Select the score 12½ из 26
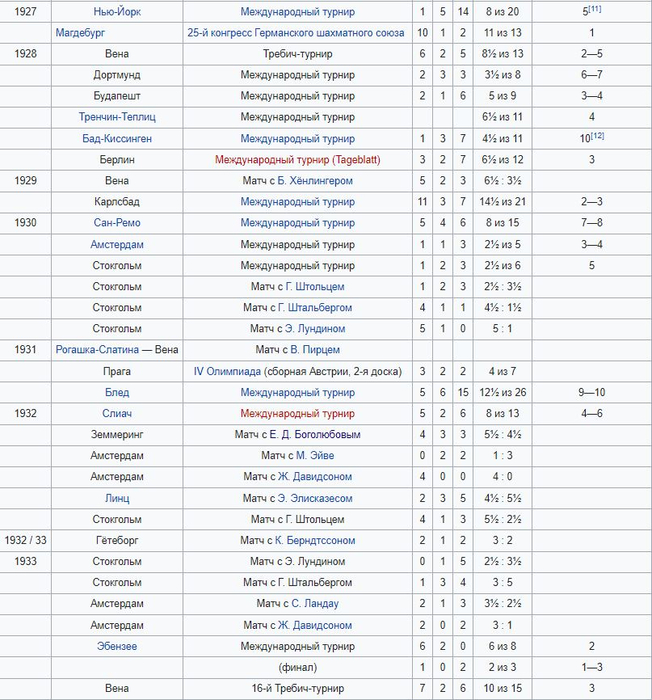The height and width of the screenshot is (700, 652). click(502, 392)
